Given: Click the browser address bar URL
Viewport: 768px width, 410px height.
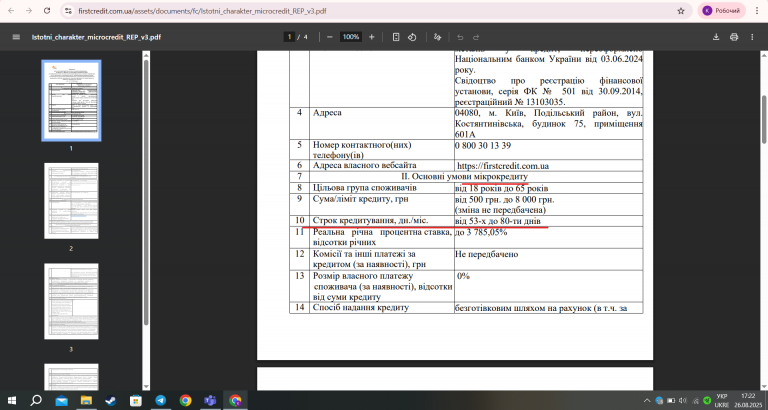Looking at the screenshot, I should click(x=202, y=11).
